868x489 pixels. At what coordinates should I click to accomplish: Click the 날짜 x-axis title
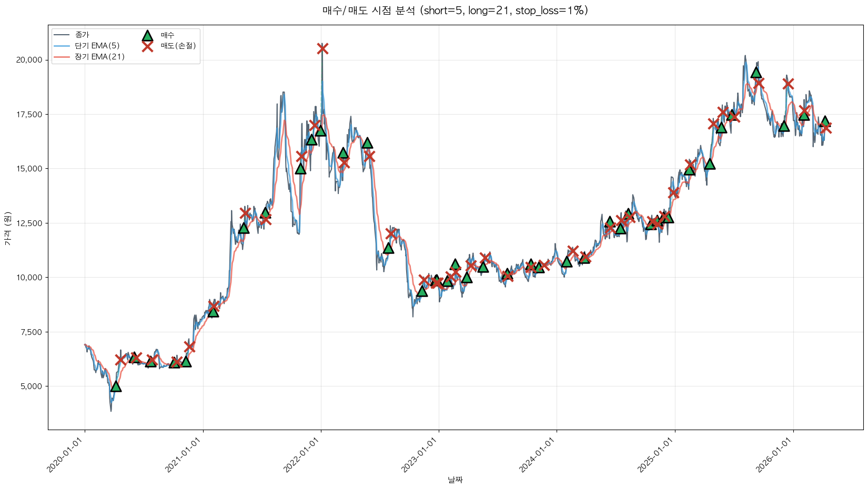point(455,480)
